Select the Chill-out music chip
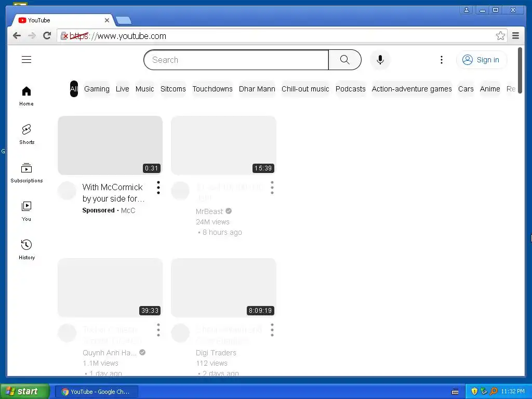 (305, 89)
